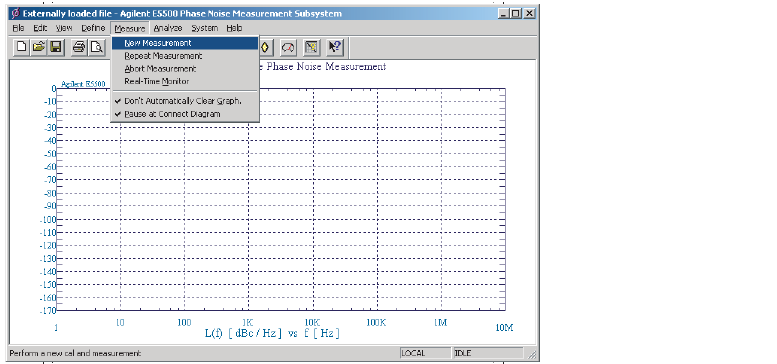Open the Help menu
This screenshot has height=364, width=777.
(234, 28)
